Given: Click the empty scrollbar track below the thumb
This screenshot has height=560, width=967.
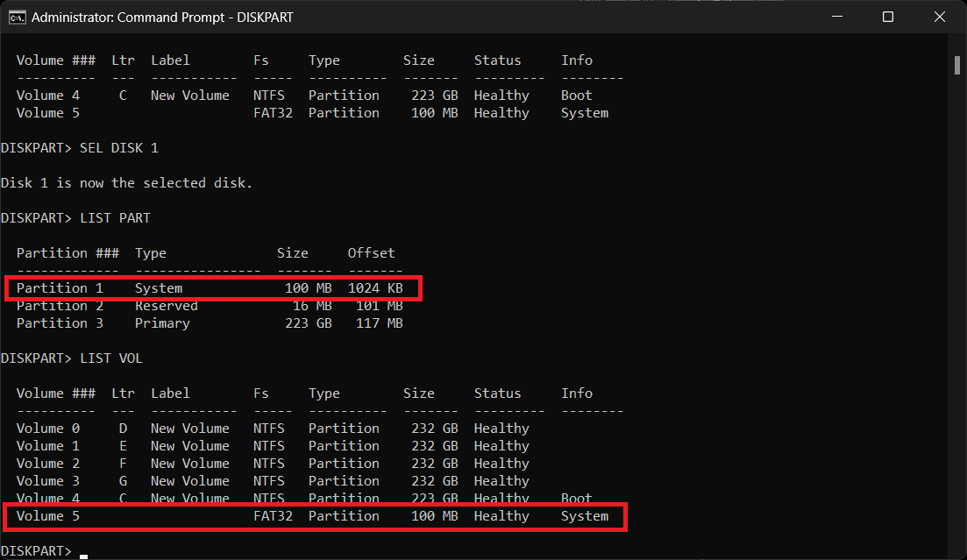Looking at the screenshot, I should click(x=957, y=307).
